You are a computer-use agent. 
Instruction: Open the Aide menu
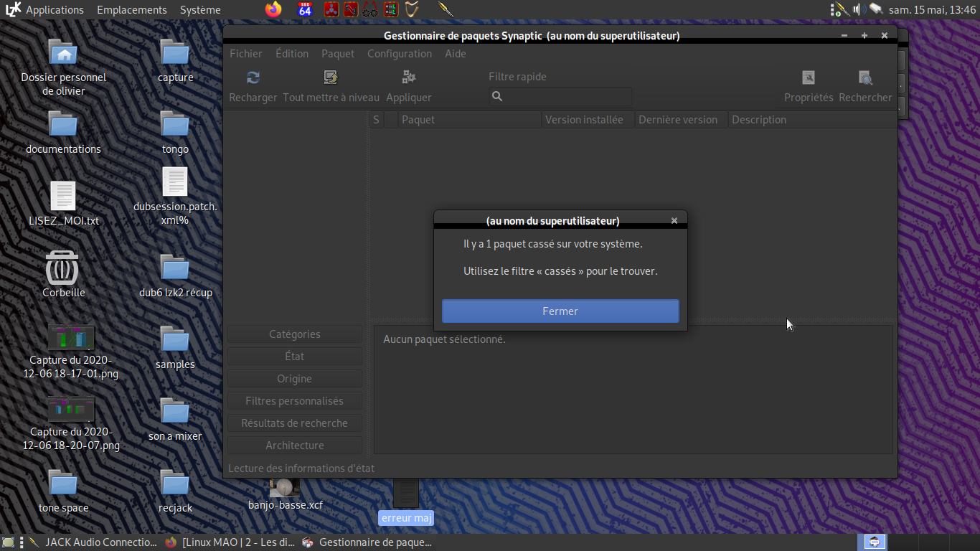[x=456, y=54]
